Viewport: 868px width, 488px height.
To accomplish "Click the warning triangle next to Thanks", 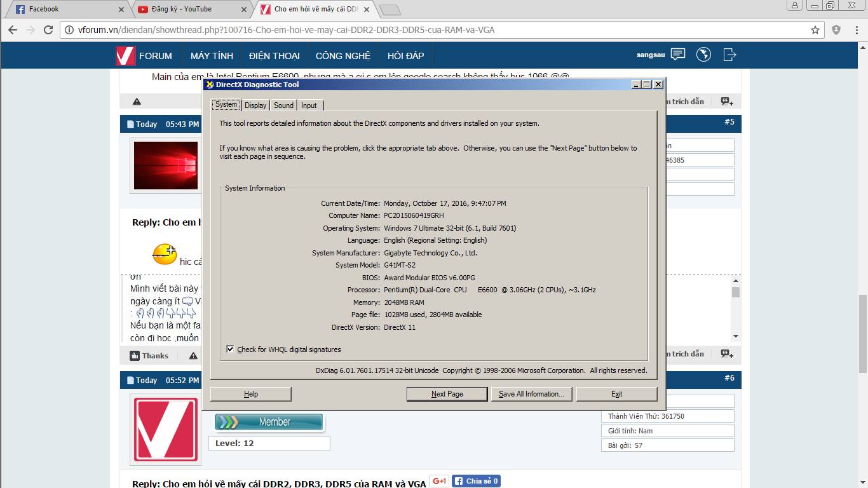I will [x=193, y=356].
